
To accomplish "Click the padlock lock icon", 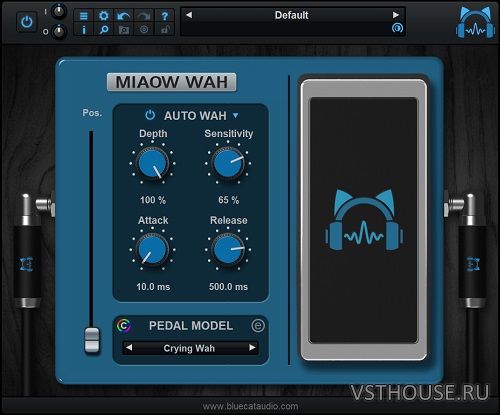I will point(164,29).
